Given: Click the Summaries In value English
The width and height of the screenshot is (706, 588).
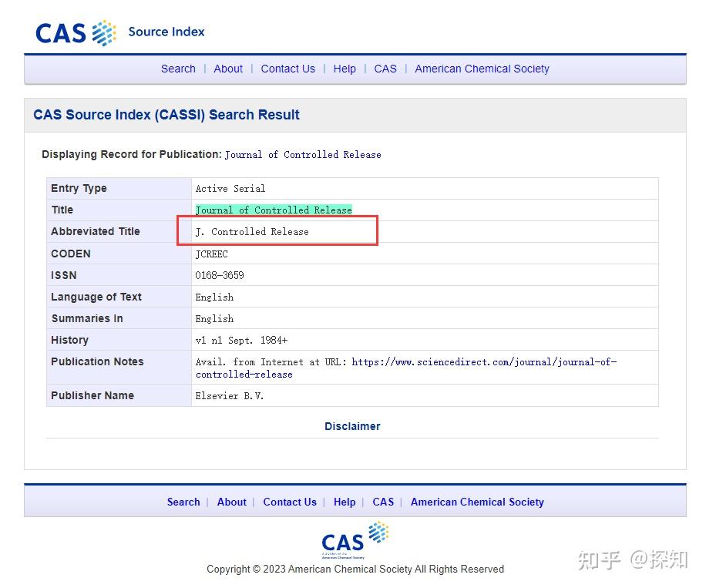Looking at the screenshot, I should pos(214,319).
